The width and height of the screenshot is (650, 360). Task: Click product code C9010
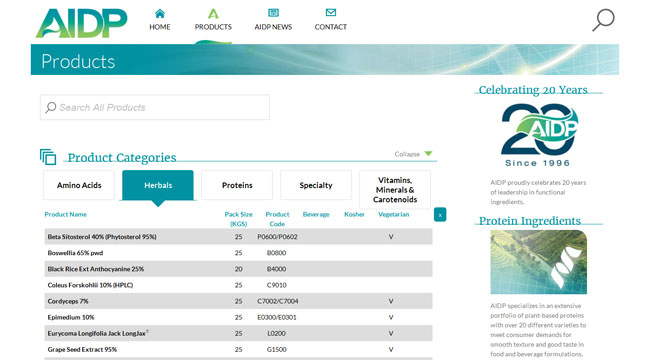(x=276, y=285)
